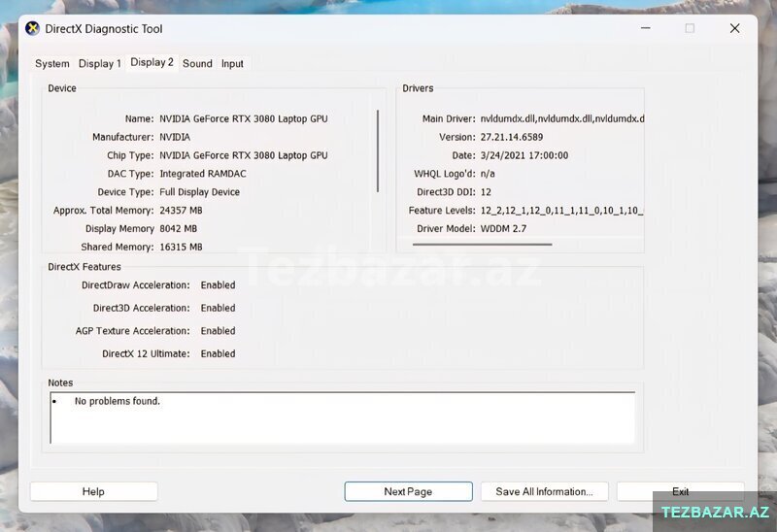Click the Drivers panel horizontal scrollbar
Viewport: 777px width, 532px height.
(x=482, y=244)
